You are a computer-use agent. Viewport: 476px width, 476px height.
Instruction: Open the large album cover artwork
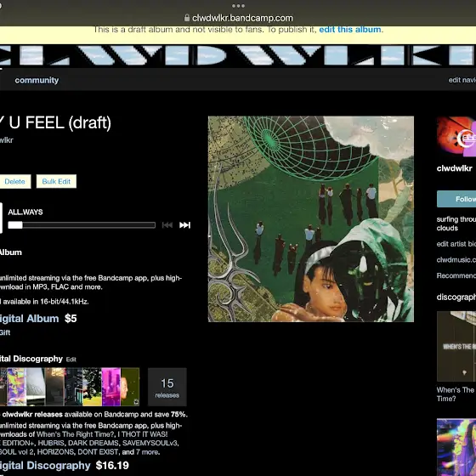click(x=311, y=219)
